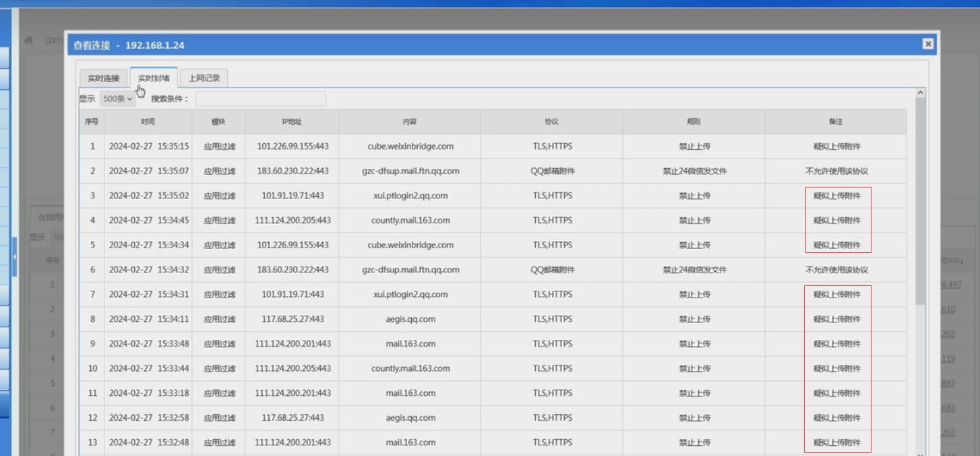The image size is (980, 456).
Task: Click the scroll-up arrow of the table
Action: tap(920, 92)
